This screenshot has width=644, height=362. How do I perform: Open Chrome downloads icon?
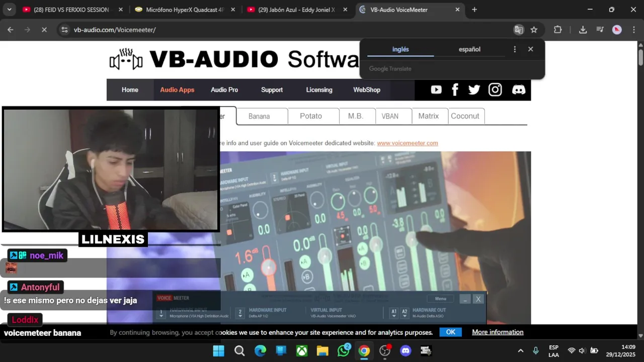click(583, 30)
